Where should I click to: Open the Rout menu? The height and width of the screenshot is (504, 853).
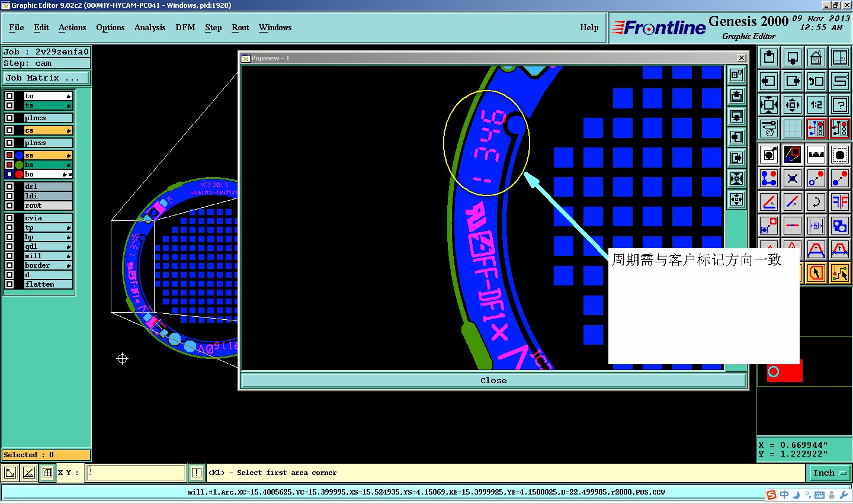pos(240,27)
